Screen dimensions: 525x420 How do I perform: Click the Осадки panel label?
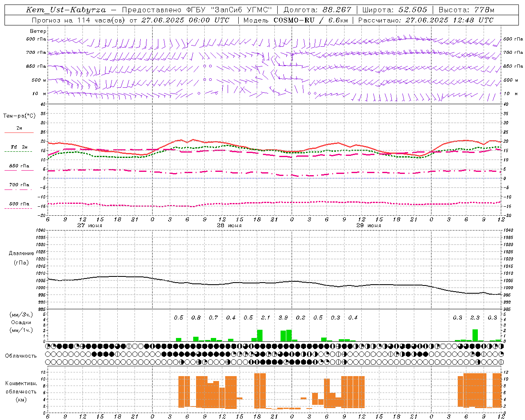click(21, 322)
